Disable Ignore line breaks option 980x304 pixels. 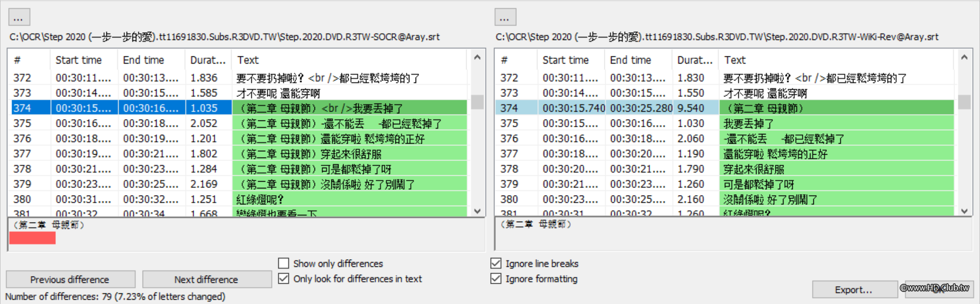click(496, 264)
